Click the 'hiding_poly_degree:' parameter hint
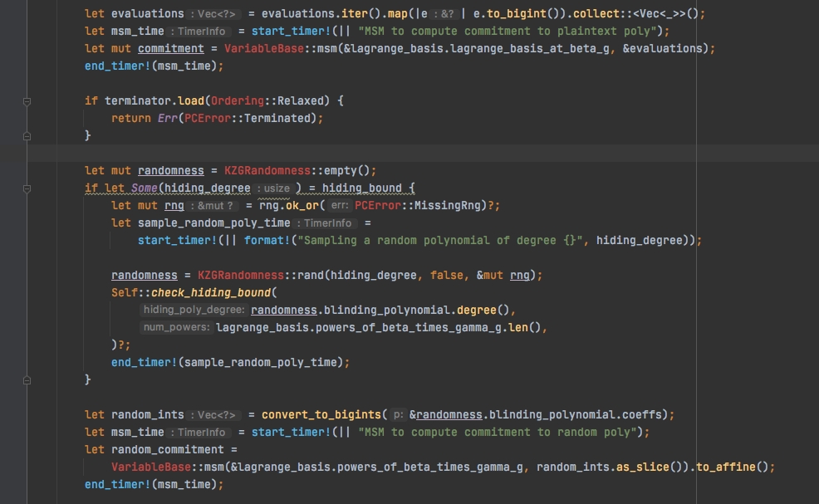Viewport: 819px width, 504px height. click(x=194, y=311)
